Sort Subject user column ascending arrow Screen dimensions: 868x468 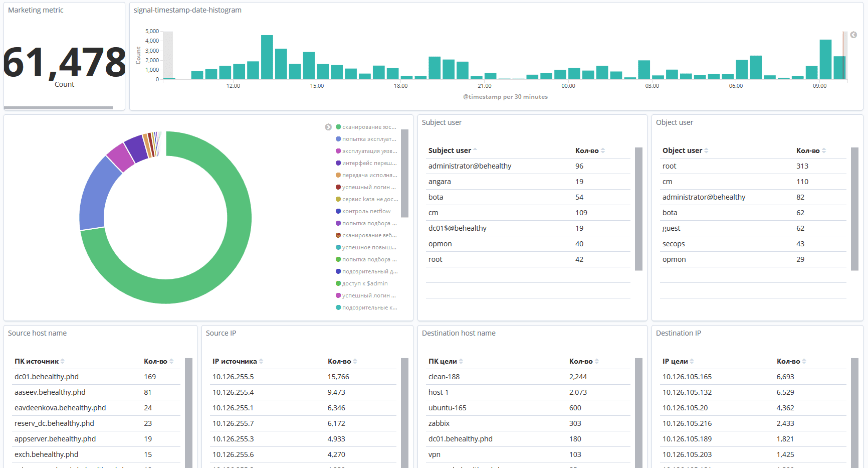click(x=475, y=150)
